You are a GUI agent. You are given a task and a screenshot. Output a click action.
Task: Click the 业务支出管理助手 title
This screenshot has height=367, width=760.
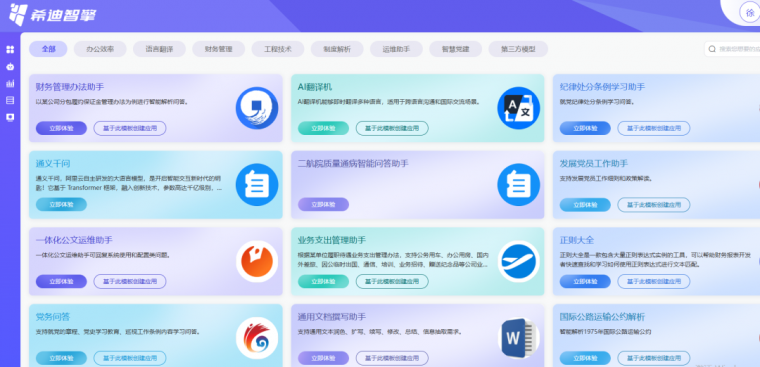(332, 240)
